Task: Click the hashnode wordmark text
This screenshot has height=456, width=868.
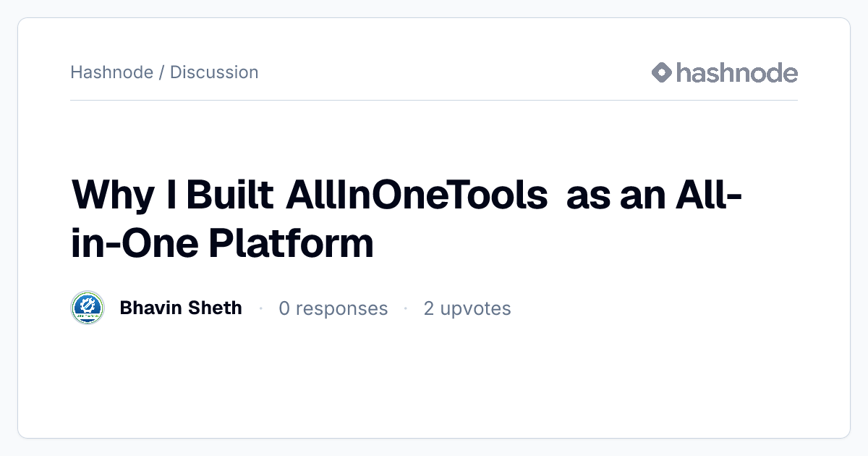Action: point(737,72)
